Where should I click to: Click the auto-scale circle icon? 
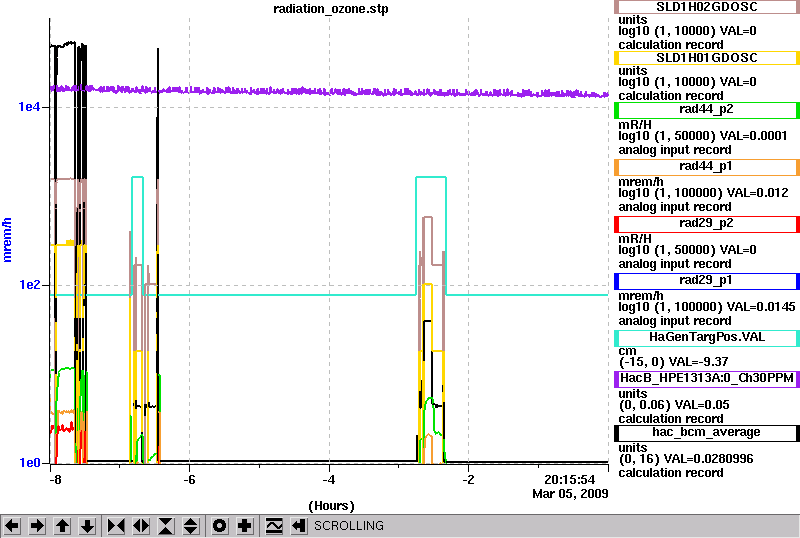pos(220,526)
